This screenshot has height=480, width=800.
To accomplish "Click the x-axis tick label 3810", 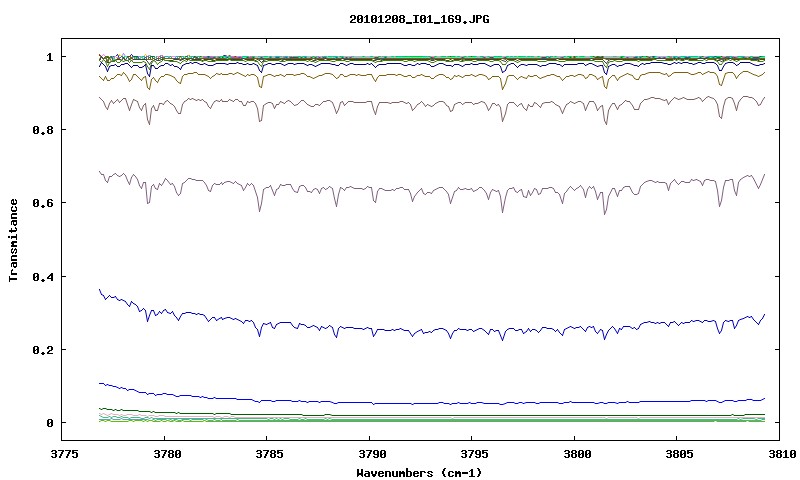I will click(x=782, y=454).
